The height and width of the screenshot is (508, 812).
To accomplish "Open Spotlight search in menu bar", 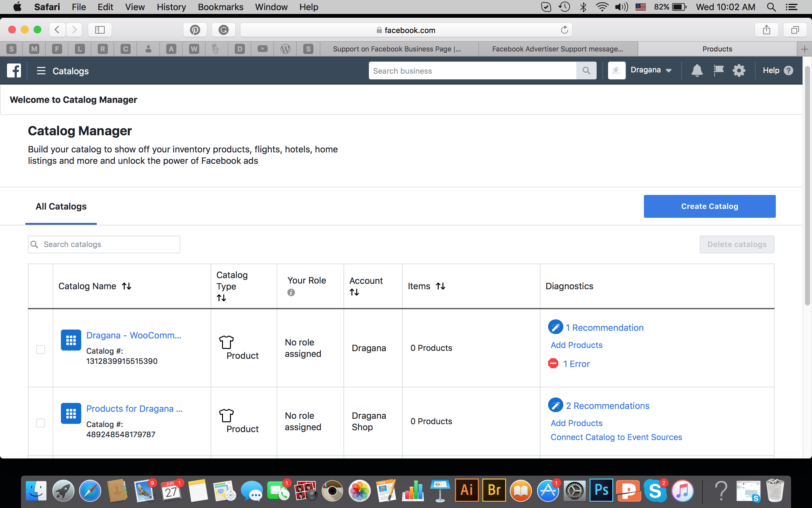I will [771, 7].
